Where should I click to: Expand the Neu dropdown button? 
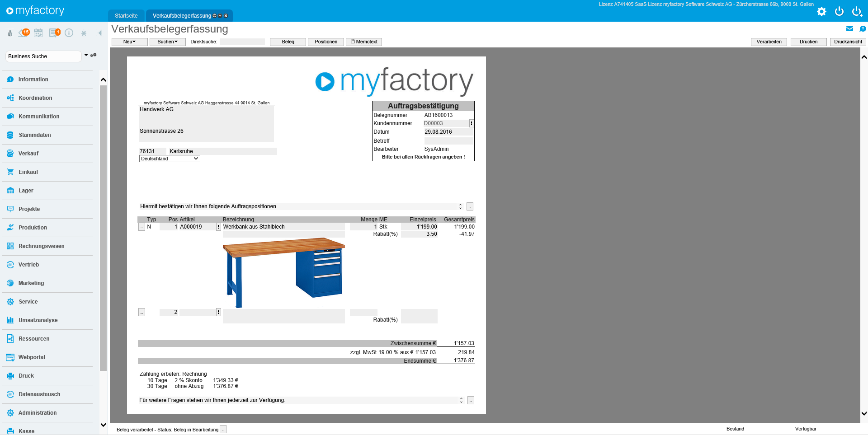(x=130, y=42)
